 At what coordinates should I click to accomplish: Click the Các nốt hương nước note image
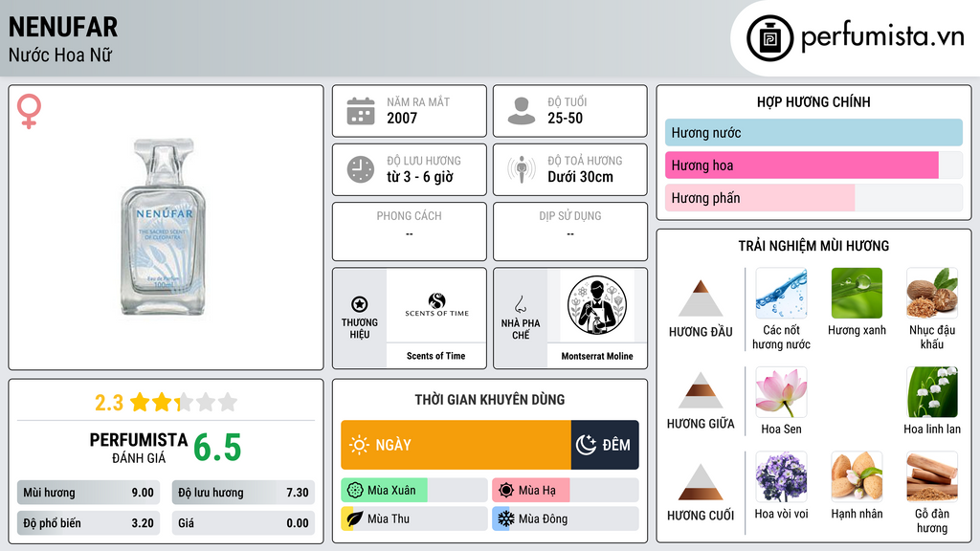781,294
